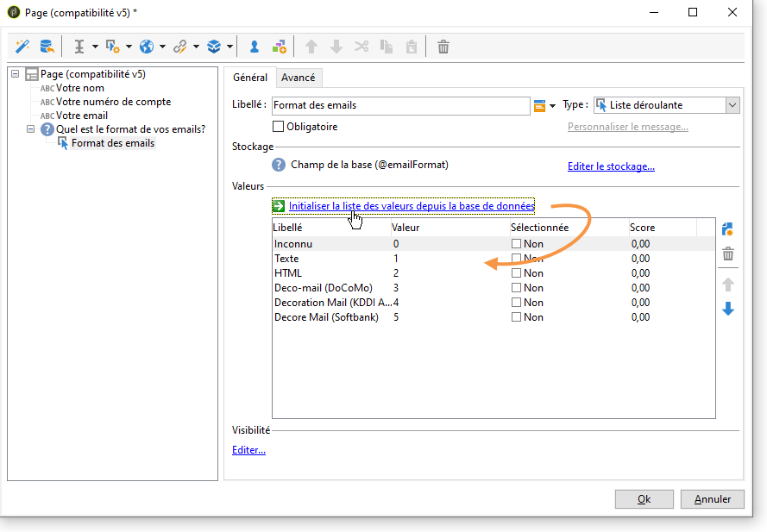
Task: Add a new value to the list
Action: pyautogui.click(x=727, y=229)
